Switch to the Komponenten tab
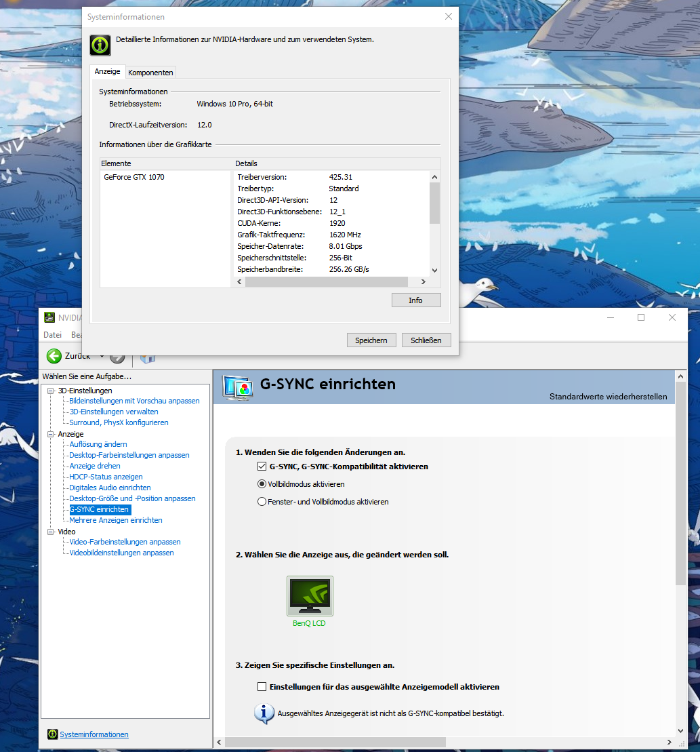Screen dimensions: 700x752 tap(150, 73)
